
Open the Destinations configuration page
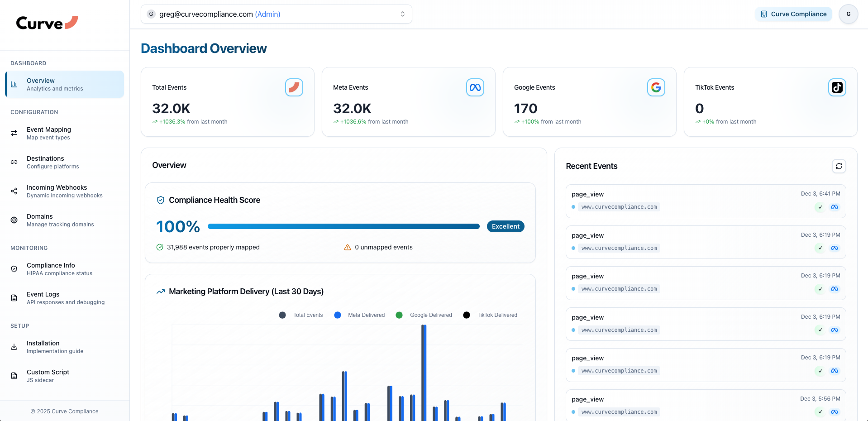point(65,162)
